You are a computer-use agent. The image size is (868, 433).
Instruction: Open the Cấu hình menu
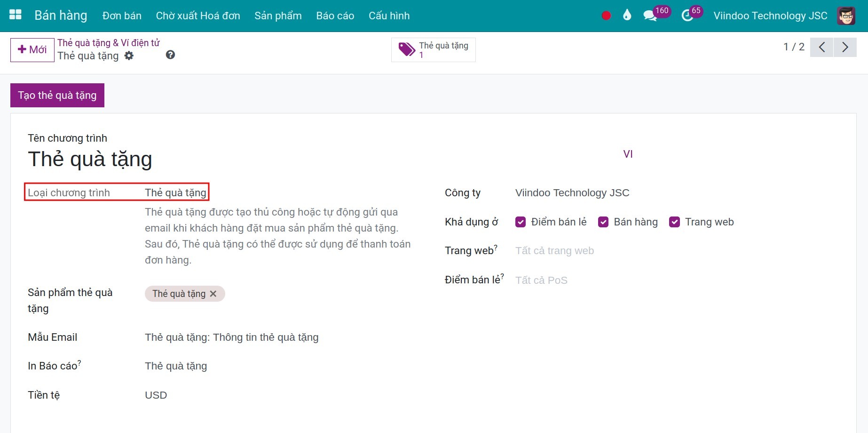click(389, 16)
